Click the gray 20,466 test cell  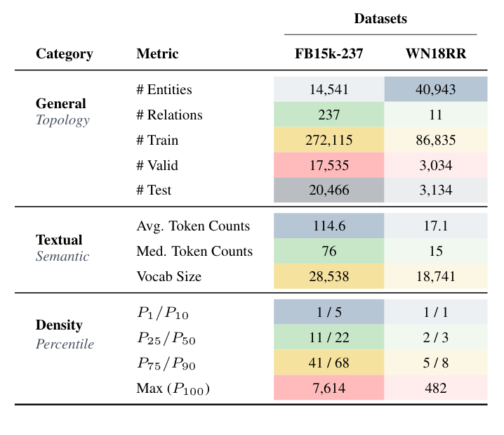click(x=329, y=190)
